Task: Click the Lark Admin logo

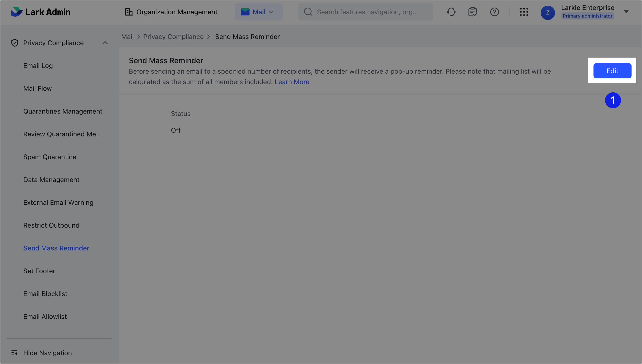Action: click(x=40, y=12)
